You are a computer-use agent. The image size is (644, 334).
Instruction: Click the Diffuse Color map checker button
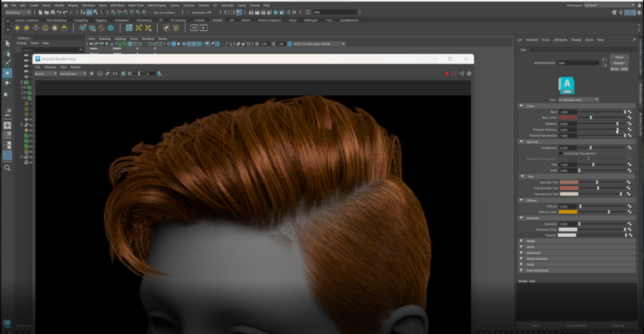629,211
